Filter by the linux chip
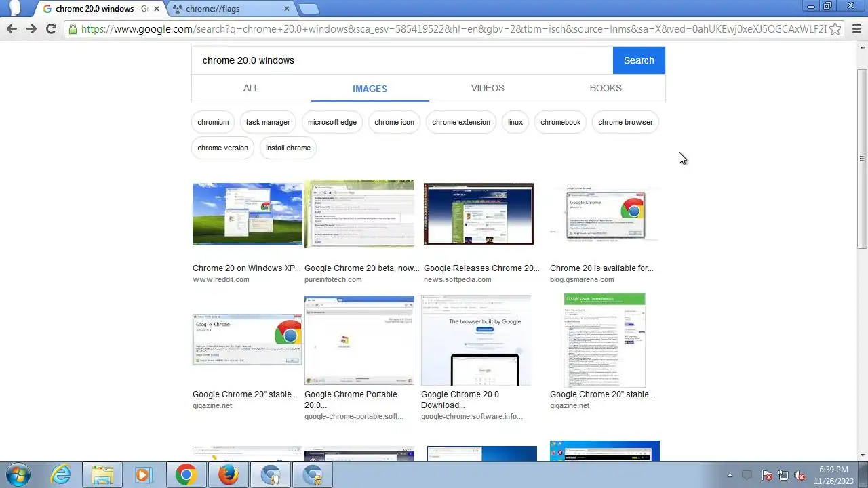868x488 pixels. [515, 122]
